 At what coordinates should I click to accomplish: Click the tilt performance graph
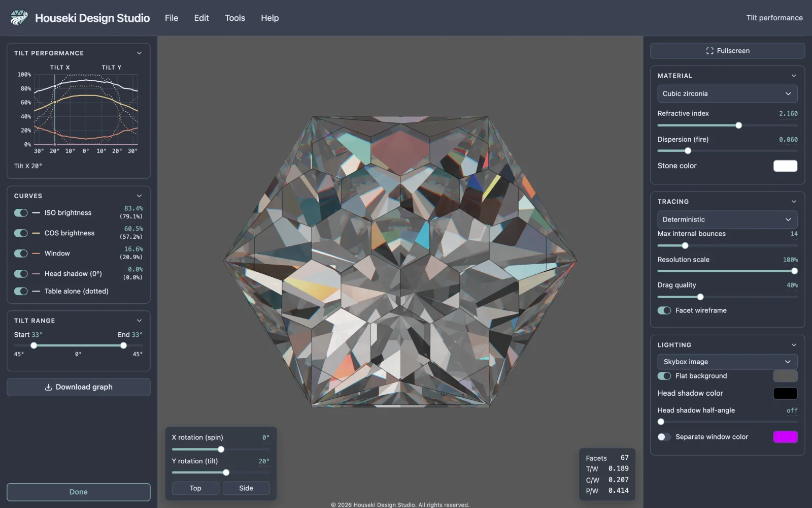tap(86, 110)
